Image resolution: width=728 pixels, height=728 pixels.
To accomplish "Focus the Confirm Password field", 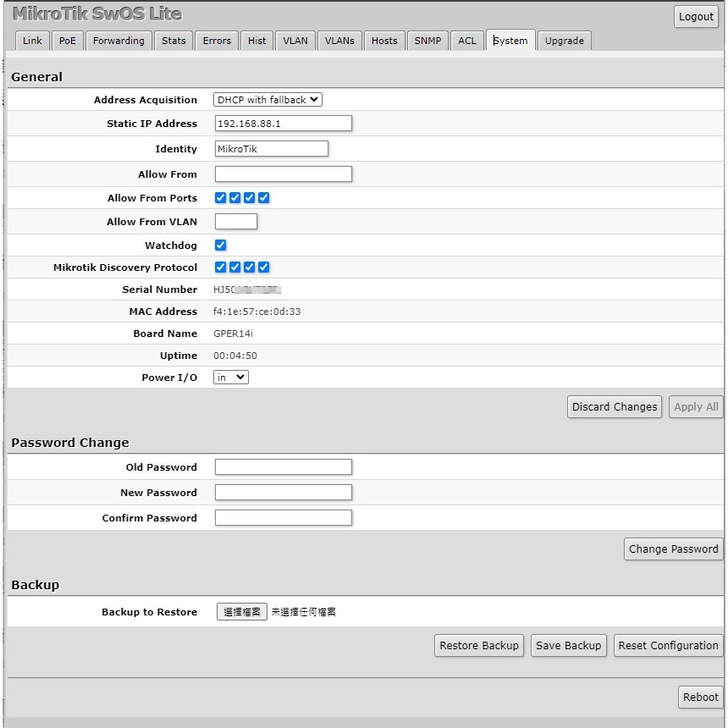I will [x=284, y=518].
